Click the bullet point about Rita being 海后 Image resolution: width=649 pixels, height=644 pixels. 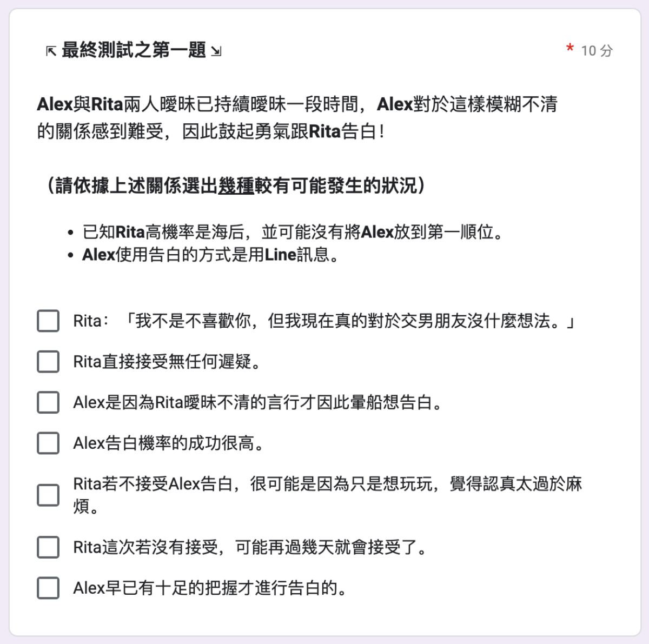[x=292, y=232]
